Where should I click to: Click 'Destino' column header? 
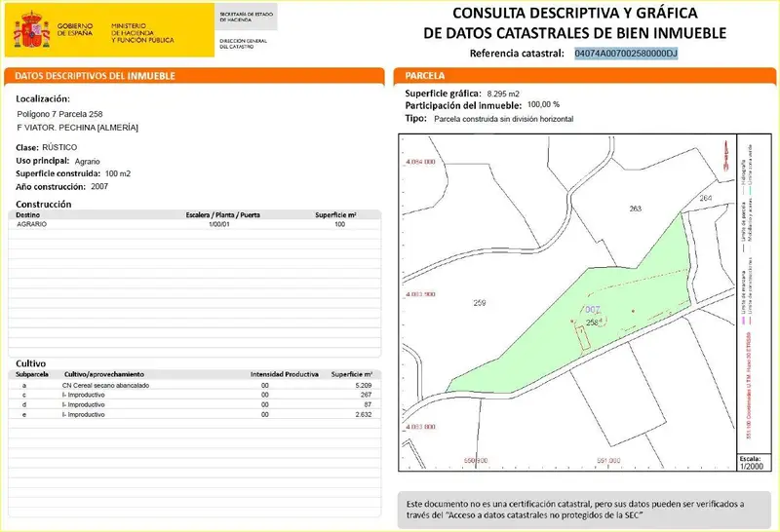click(x=28, y=214)
